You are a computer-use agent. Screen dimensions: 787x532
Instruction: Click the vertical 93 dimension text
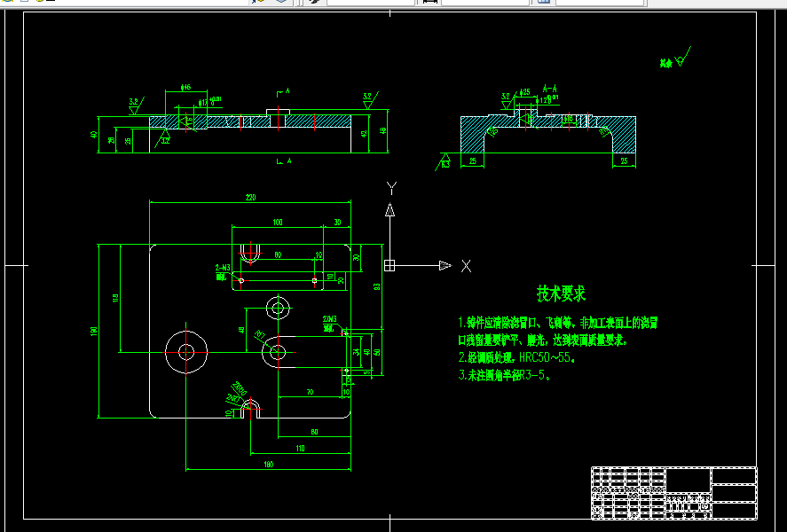click(377, 286)
